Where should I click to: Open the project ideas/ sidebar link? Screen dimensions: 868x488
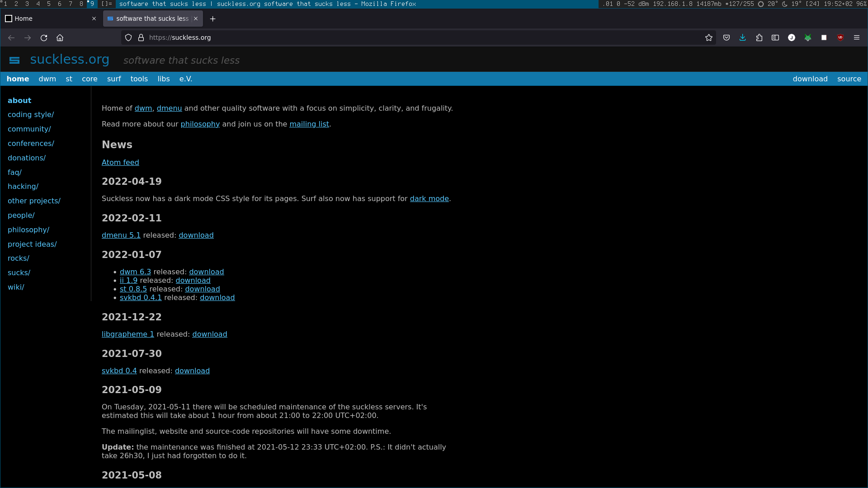tap(32, 244)
